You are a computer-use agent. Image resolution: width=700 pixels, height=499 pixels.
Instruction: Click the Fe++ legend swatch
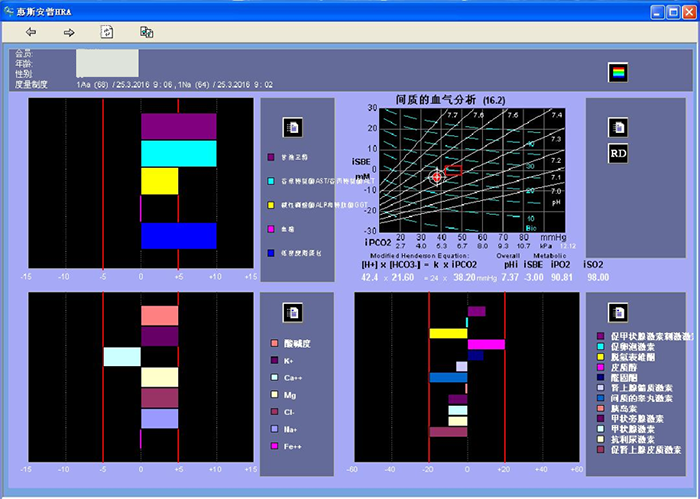click(274, 446)
